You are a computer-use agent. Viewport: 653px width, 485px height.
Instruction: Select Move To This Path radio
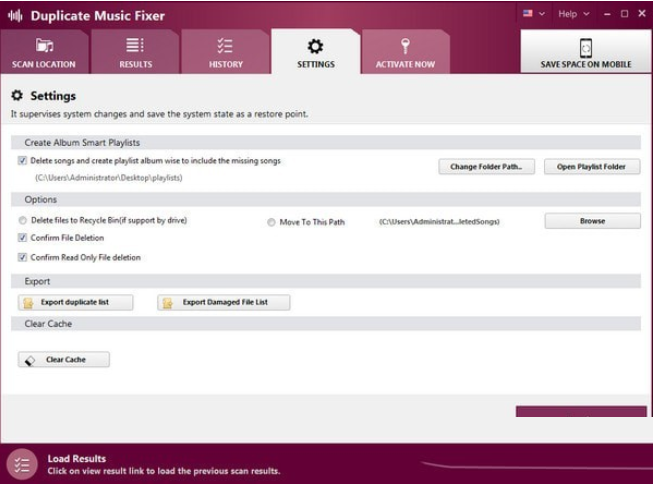coord(271,222)
